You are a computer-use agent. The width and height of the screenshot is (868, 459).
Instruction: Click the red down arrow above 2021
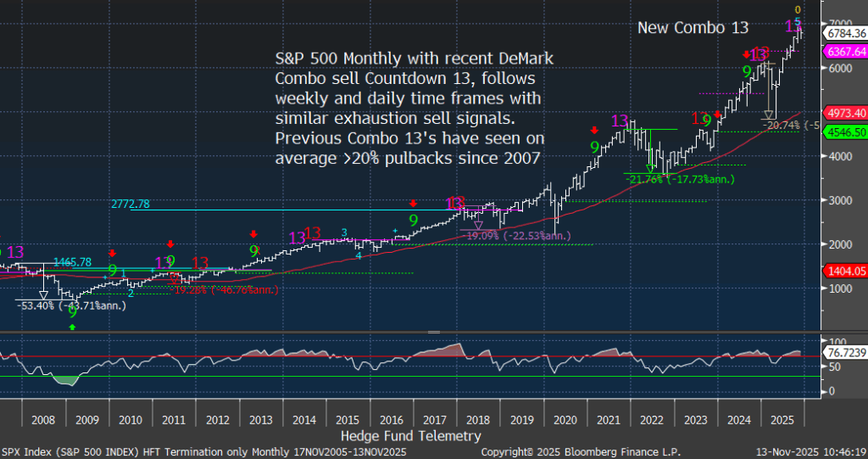tap(594, 131)
